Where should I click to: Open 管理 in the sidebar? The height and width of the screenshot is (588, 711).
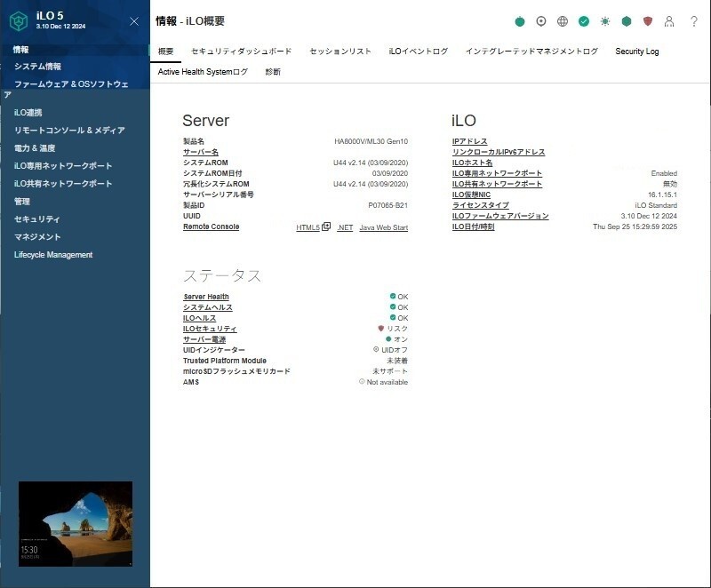(21, 202)
